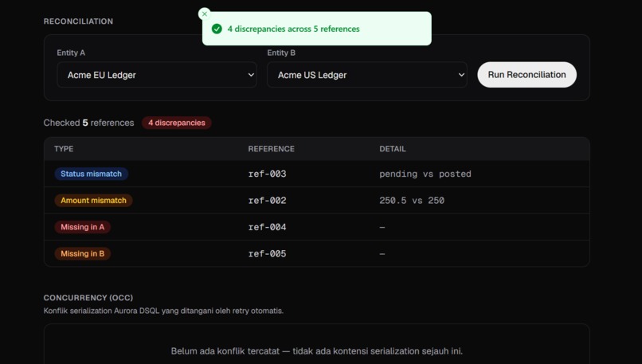Dismiss the discrepancies toast notification

pos(205,14)
